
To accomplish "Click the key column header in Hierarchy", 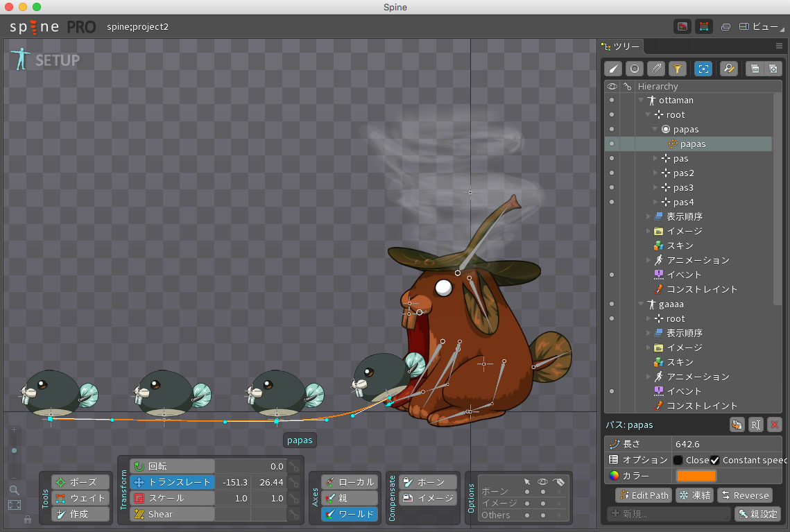I will (627, 86).
